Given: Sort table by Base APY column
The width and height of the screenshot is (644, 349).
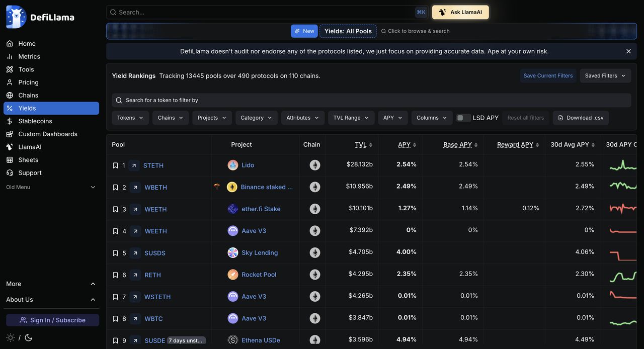Looking at the screenshot, I should (460, 144).
